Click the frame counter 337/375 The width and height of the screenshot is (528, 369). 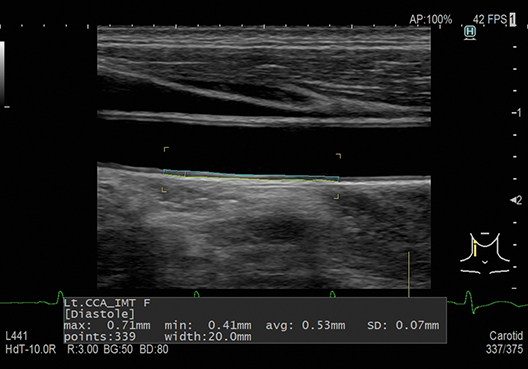[x=504, y=349]
